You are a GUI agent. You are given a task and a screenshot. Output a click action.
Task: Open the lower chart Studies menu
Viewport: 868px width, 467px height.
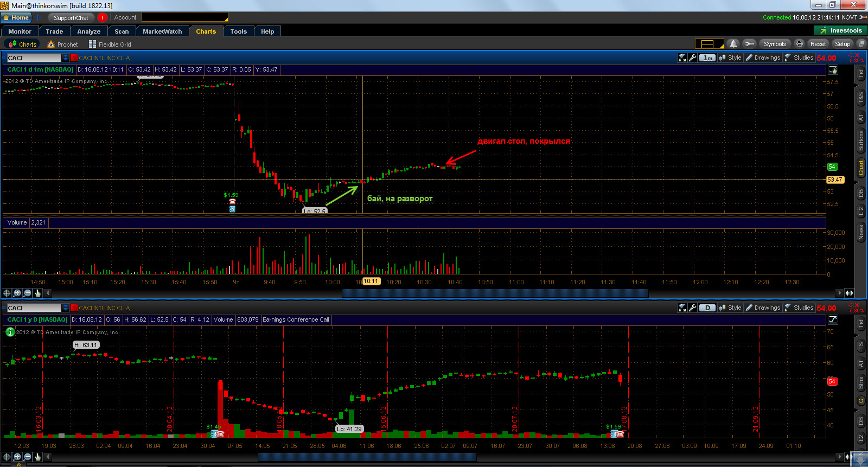point(799,308)
